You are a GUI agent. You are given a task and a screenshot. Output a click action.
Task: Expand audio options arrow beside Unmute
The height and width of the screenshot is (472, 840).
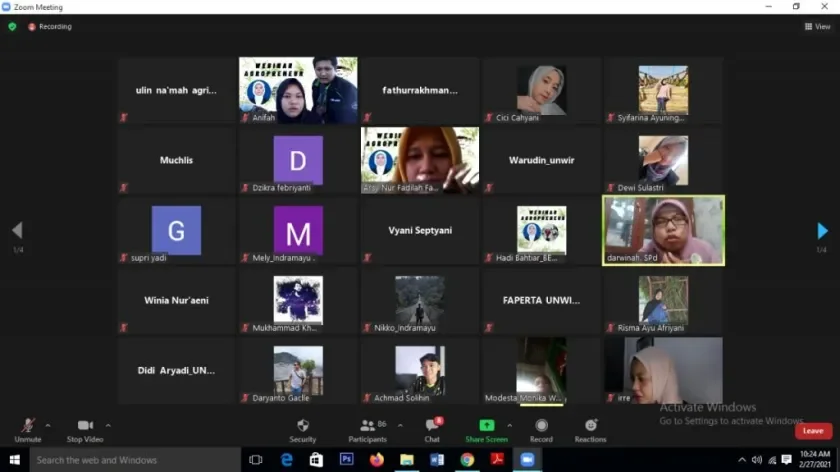pos(48,425)
